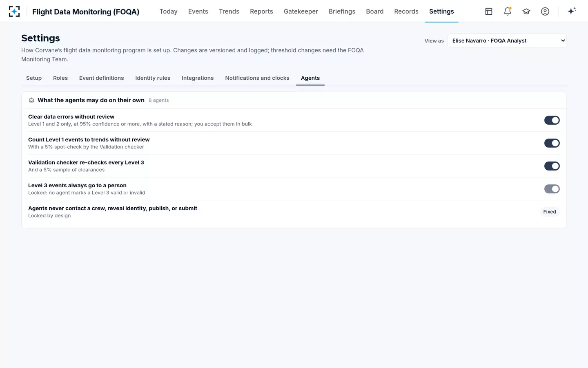Switch to the Roles tab
Screen dimensions: 588x368
click(x=60, y=78)
